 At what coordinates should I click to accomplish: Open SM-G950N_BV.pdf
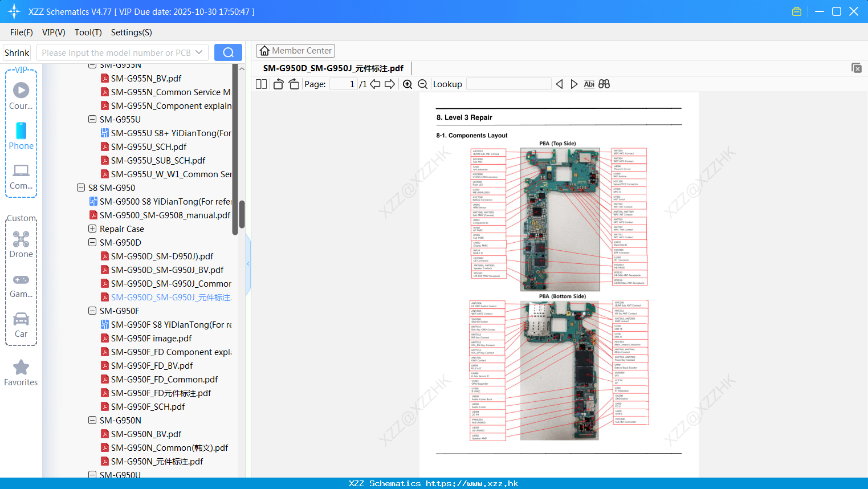click(x=146, y=434)
